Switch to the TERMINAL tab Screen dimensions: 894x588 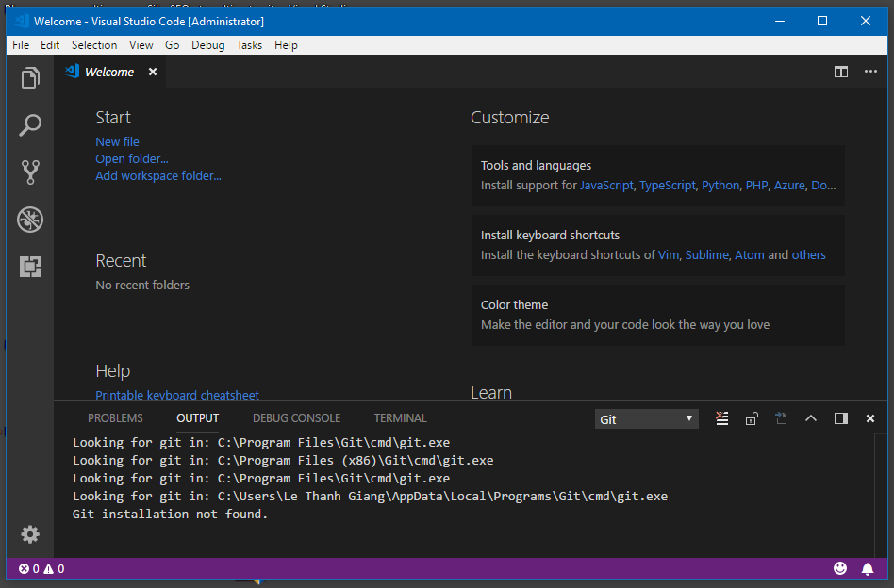click(400, 417)
